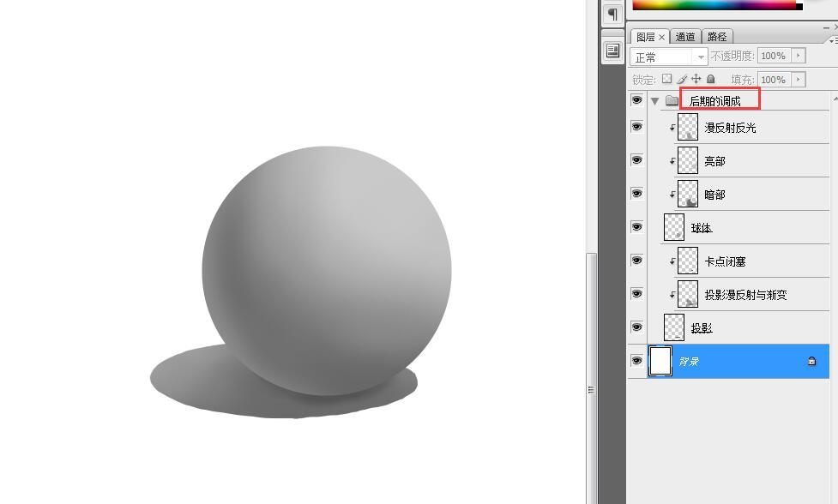The height and width of the screenshot is (504, 838).
Task: Toggle visibility of the 球体 layer
Action: tap(636, 227)
